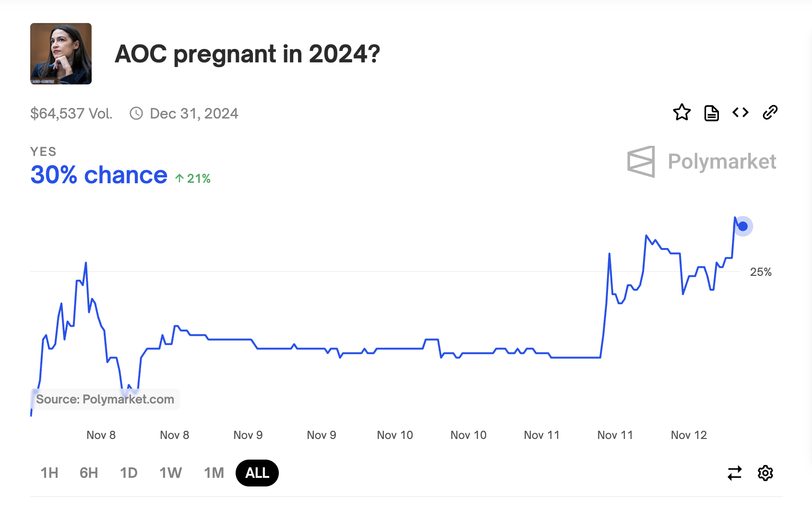This screenshot has height=521, width=812.
Task: Select the 6H time range
Action: 89,473
